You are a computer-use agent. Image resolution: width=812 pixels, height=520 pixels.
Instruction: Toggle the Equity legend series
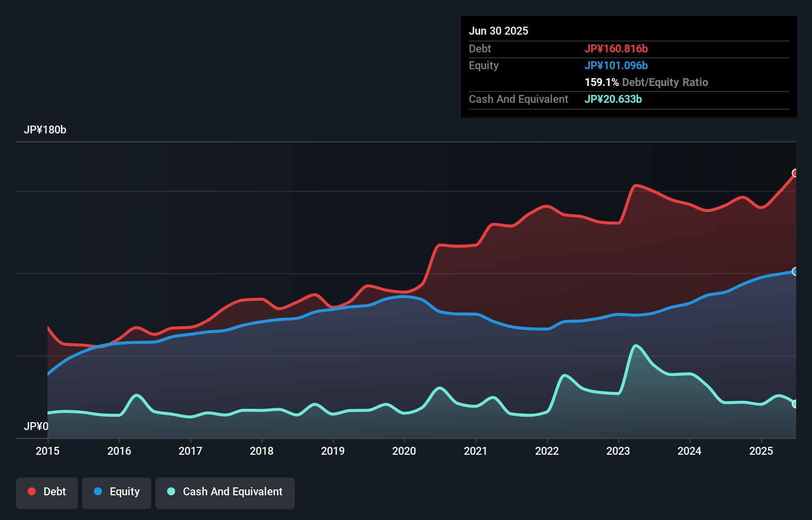pos(117,492)
